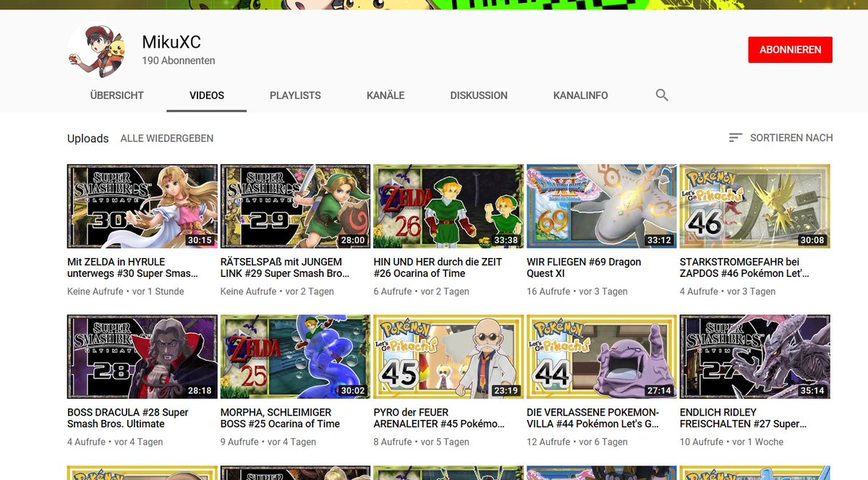This screenshot has width=868, height=480.
Task: Open title 'Mit ZELDA in HYRULE unterwegs #30'
Action: [132, 267]
